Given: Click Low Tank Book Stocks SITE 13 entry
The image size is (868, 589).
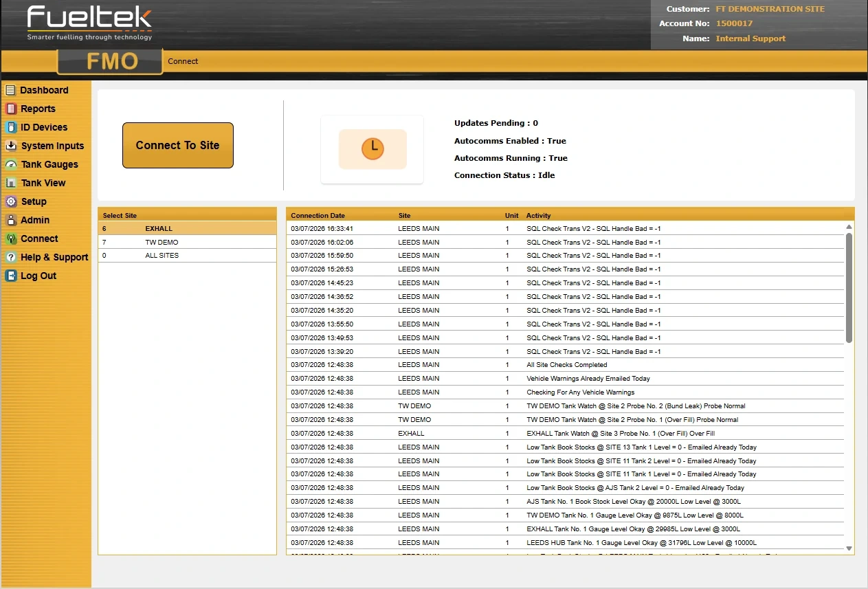Looking at the screenshot, I should [641, 447].
